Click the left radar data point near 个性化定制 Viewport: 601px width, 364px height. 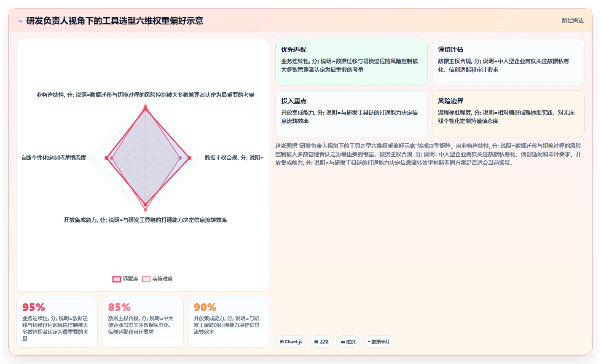tap(106, 158)
